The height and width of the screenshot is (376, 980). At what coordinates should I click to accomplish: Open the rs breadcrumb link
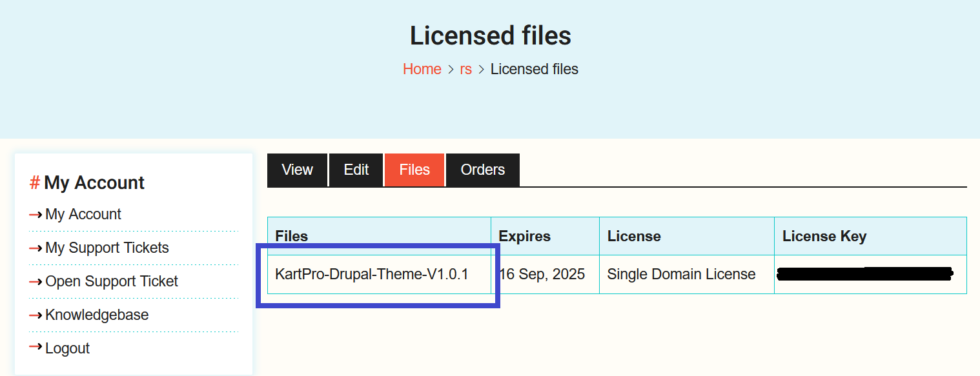[465, 69]
